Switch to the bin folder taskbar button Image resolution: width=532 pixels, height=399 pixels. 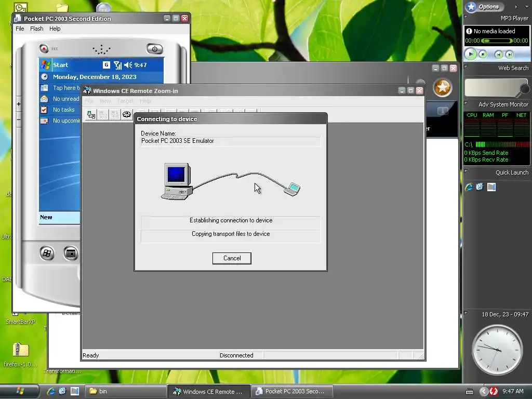pyautogui.click(x=125, y=391)
